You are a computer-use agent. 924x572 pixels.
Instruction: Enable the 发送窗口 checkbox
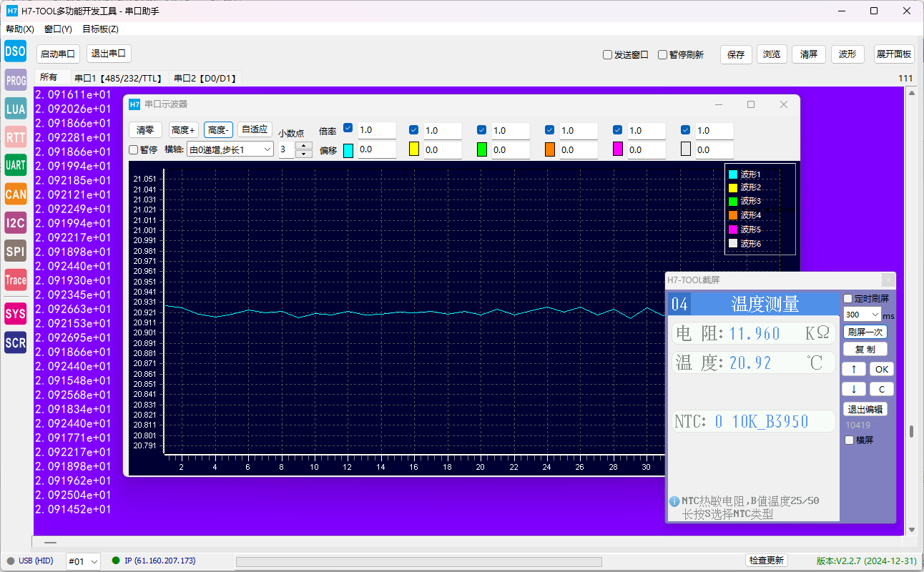point(608,54)
